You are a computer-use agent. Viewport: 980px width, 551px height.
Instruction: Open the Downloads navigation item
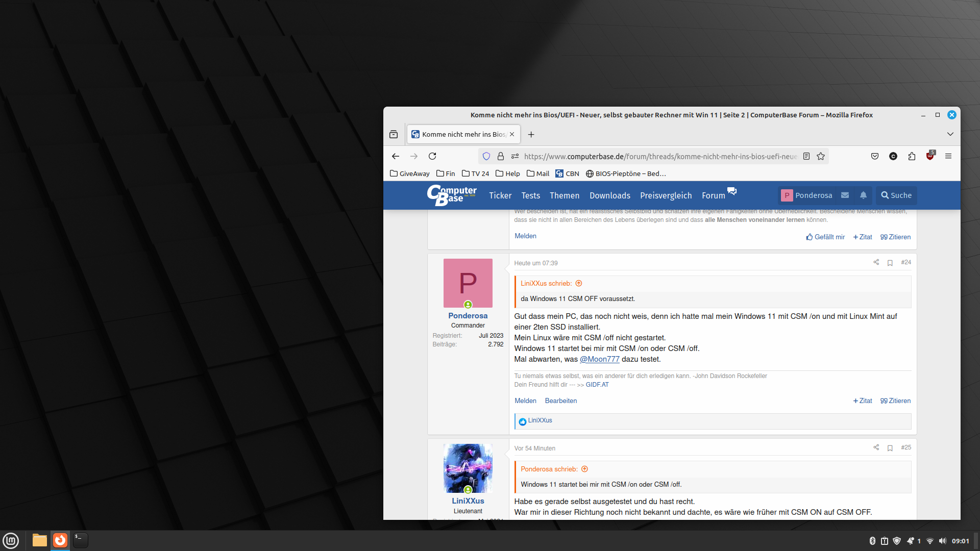click(x=609, y=195)
